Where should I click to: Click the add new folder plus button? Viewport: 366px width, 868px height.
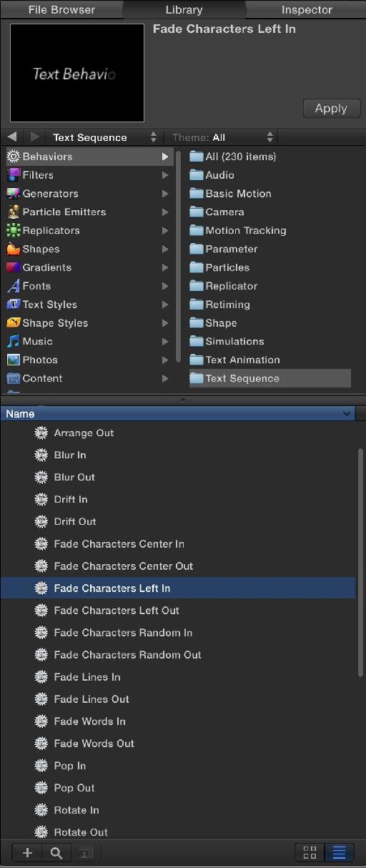click(x=27, y=852)
